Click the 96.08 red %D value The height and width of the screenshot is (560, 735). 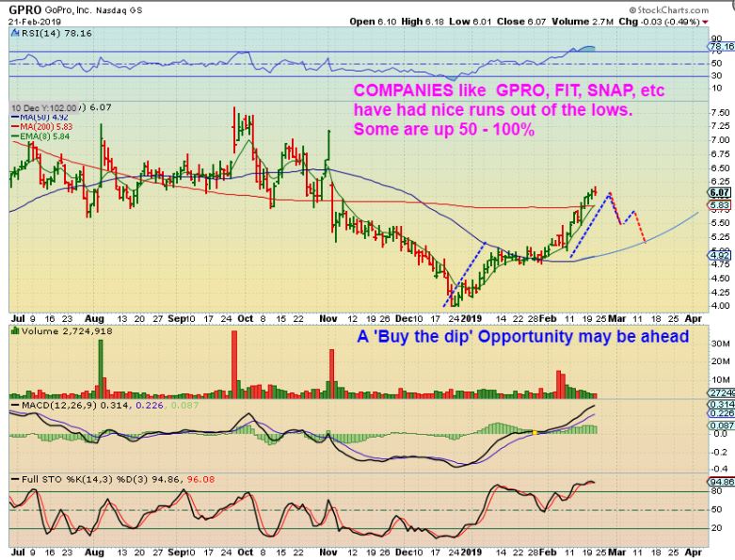pyautogui.click(x=200, y=479)
